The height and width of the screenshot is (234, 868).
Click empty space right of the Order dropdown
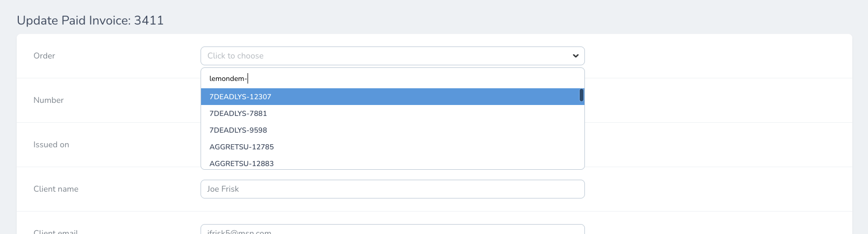pos(715,56)
